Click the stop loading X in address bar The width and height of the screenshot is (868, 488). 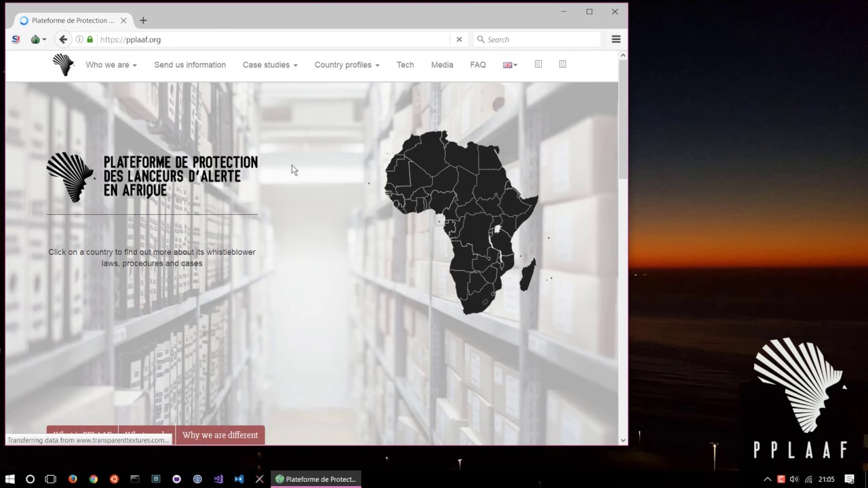[459, 39]
